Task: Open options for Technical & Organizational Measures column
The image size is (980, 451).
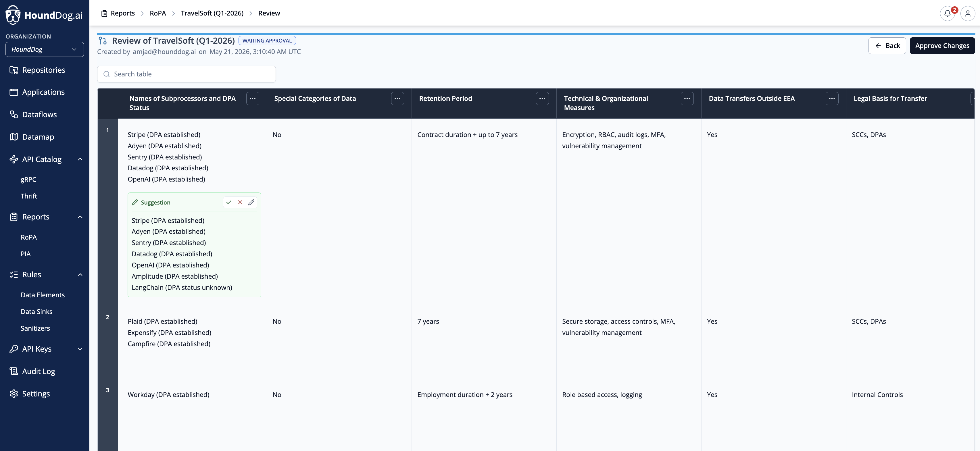Action: pos(687,99)
